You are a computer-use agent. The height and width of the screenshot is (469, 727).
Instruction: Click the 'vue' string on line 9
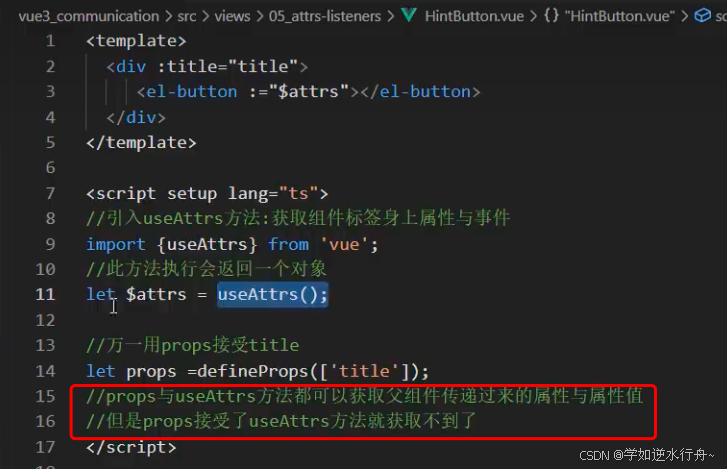(344, 244)
